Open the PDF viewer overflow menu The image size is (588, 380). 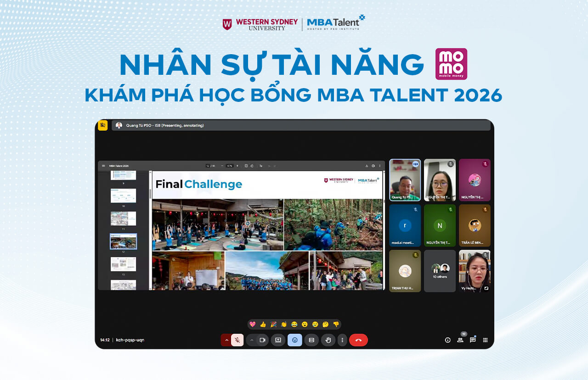(x=379, y=165)
